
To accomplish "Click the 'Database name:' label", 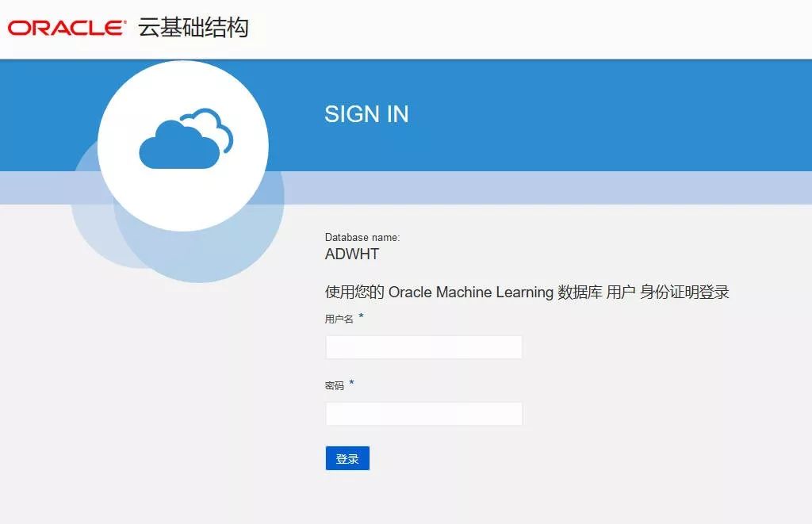I will (x=362, y=237).
